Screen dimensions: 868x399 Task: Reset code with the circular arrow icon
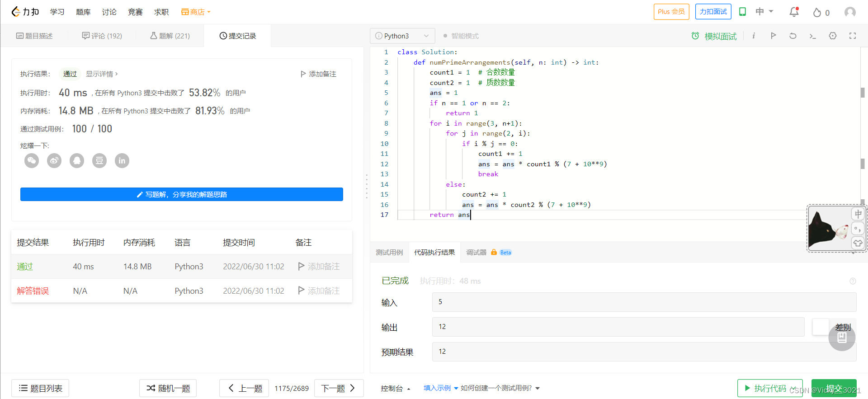point(793,36)
